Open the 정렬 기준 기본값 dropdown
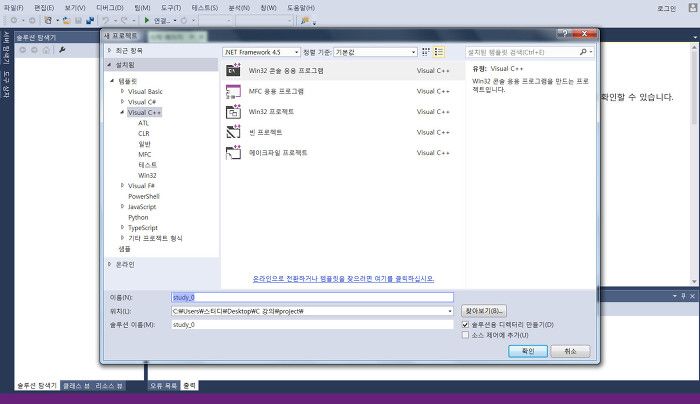Screen dimensions: 700x404 pyautogui.click(x=375, y=52)
